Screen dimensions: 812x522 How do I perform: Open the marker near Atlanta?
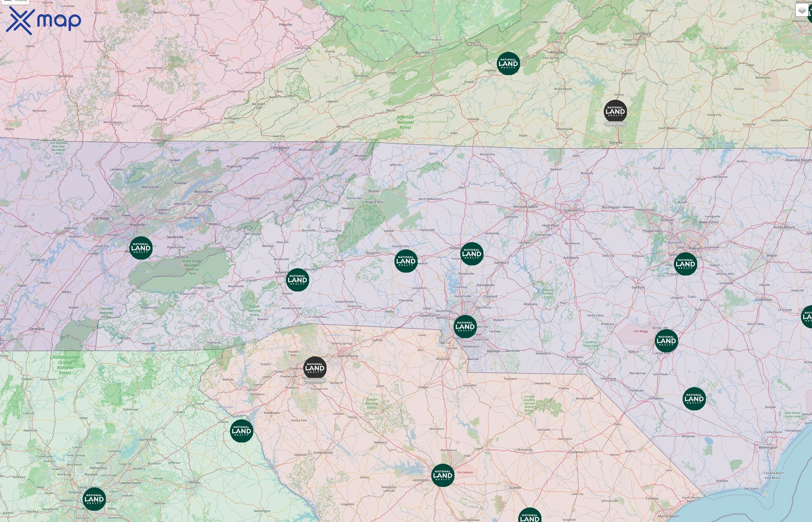[x=94, y=499]
